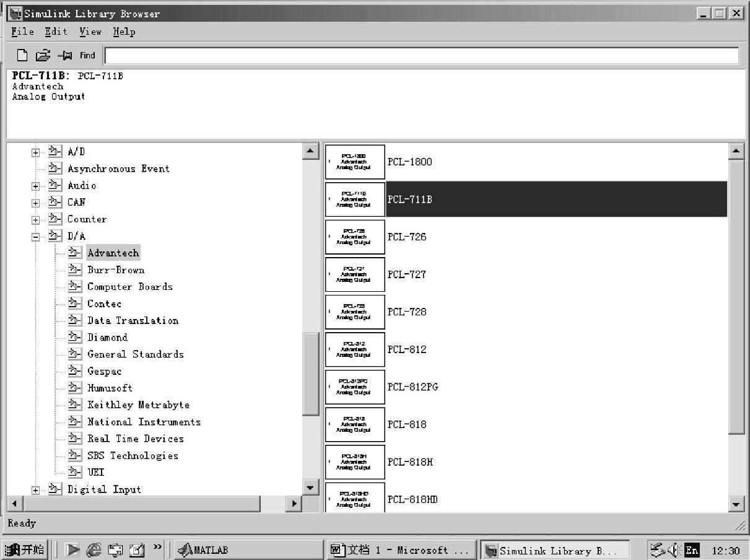Select the PCL-818HD block label
The height and width of the screenshot is (560, 750).
[x=412, y=499]
